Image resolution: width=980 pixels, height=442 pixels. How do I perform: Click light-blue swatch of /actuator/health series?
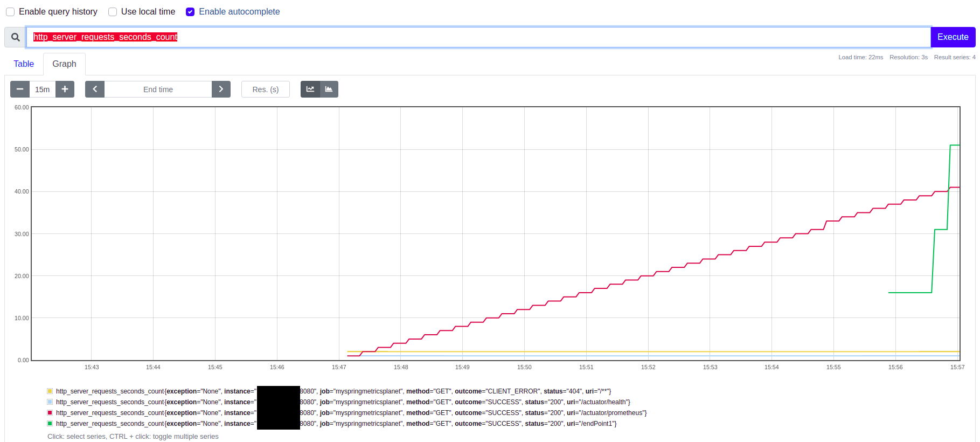point(50,402)
